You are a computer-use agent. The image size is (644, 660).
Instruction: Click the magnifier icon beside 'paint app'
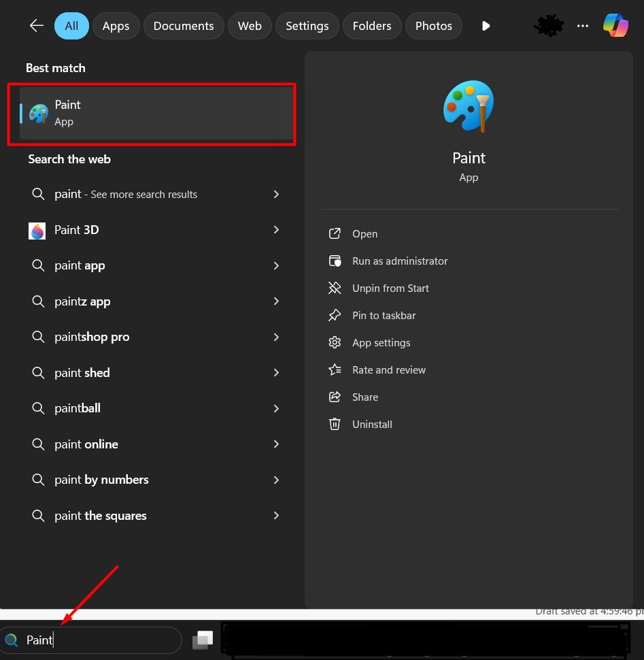coord(38,265)
